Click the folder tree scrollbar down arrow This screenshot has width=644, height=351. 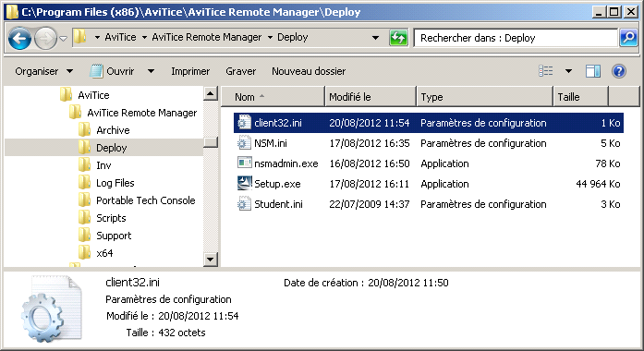[x=211, y=260]
